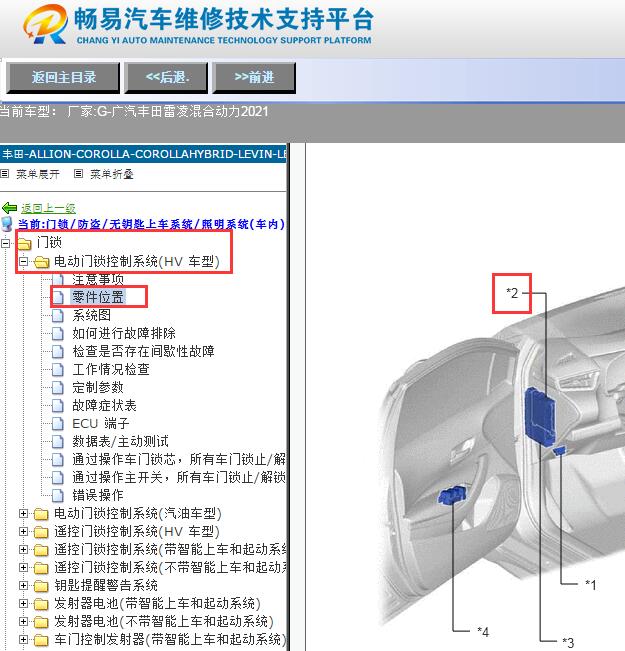Click document icon beside 检查是否存在间歇性故障
The width and height of the screenshot is (625, 651).
pyautogui.click(x=58, y=352)
